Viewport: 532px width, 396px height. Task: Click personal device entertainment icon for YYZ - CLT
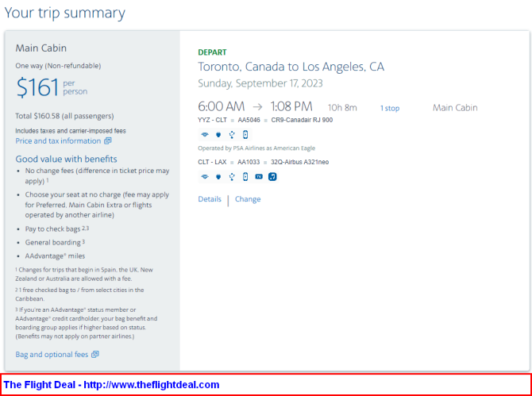coord(245,135)
